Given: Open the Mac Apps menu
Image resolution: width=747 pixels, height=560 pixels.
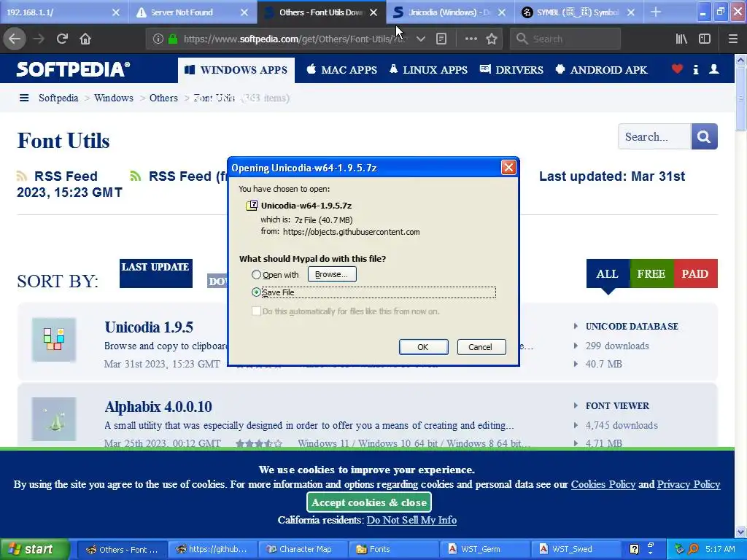Looking at the screenshot, I should coord(341,70).
